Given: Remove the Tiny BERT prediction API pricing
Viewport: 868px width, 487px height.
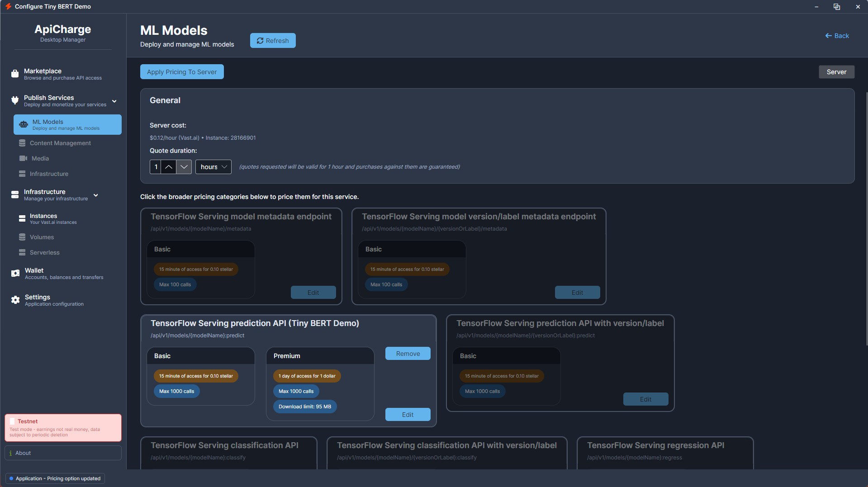Looking at the screenshot, I should point(407,353).
